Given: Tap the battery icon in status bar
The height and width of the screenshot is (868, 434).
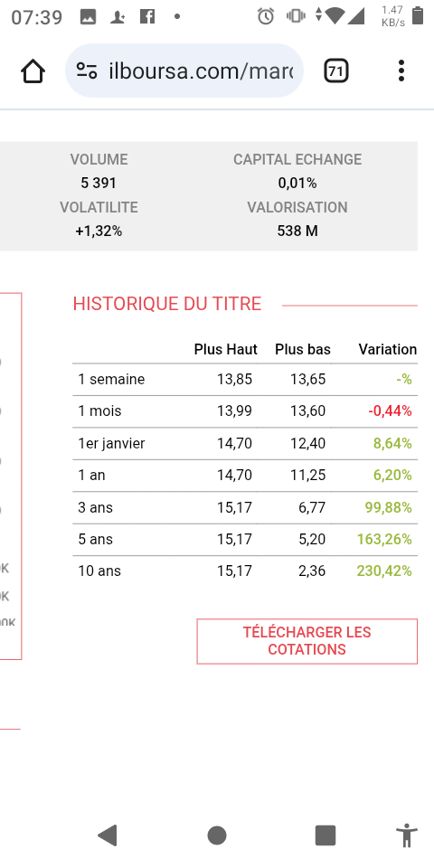Looking at the screenshot, I should tap(418, 16).
